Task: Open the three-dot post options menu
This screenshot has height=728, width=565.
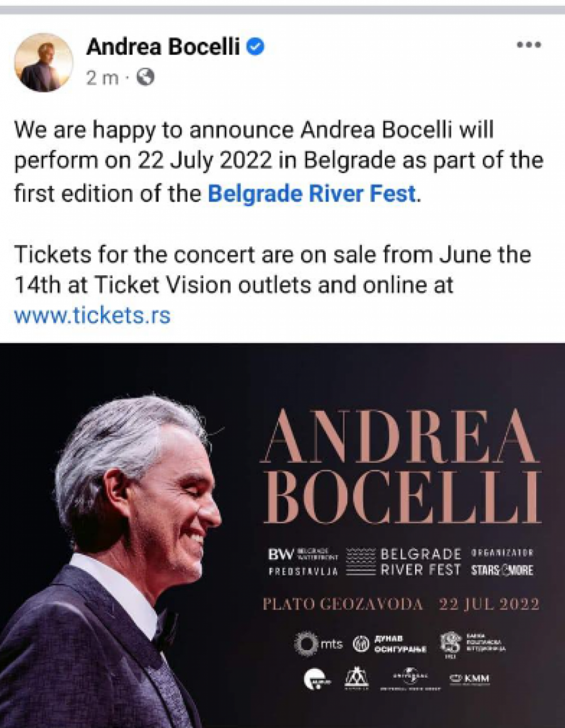Action: pos(530,44)
